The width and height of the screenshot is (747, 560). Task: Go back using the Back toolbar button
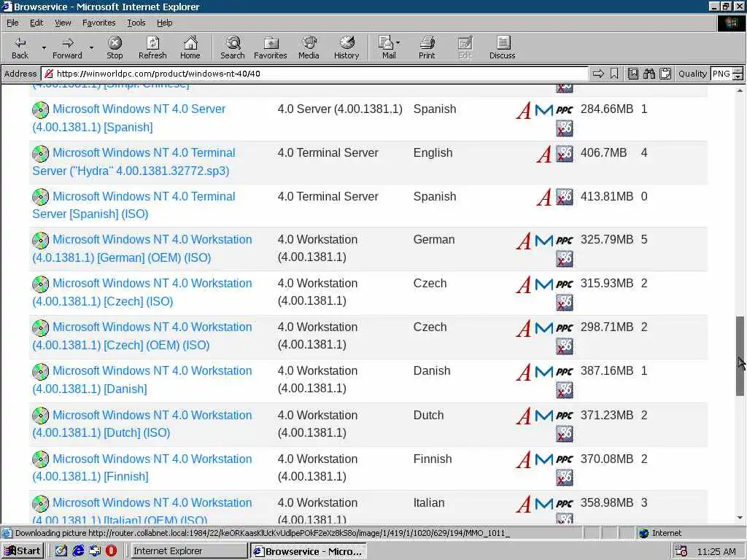(x=20, y=47)
